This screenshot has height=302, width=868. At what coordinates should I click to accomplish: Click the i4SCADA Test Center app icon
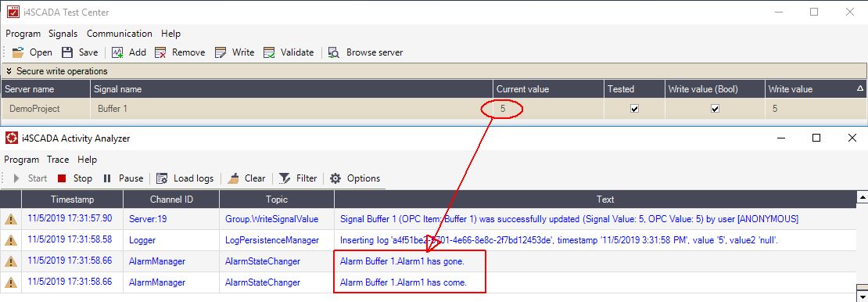13,12
